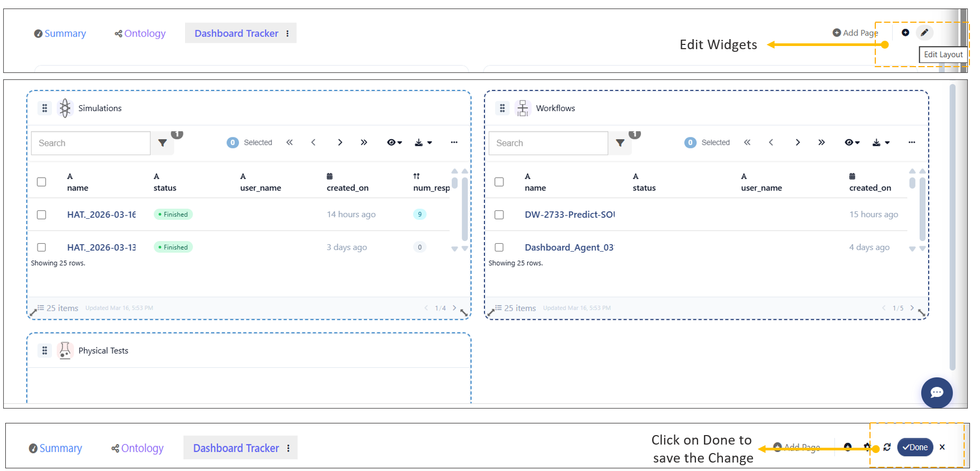Expand the download dropdown in Workflows widget
The image size is (980, 471).
[x=881, y=142]
